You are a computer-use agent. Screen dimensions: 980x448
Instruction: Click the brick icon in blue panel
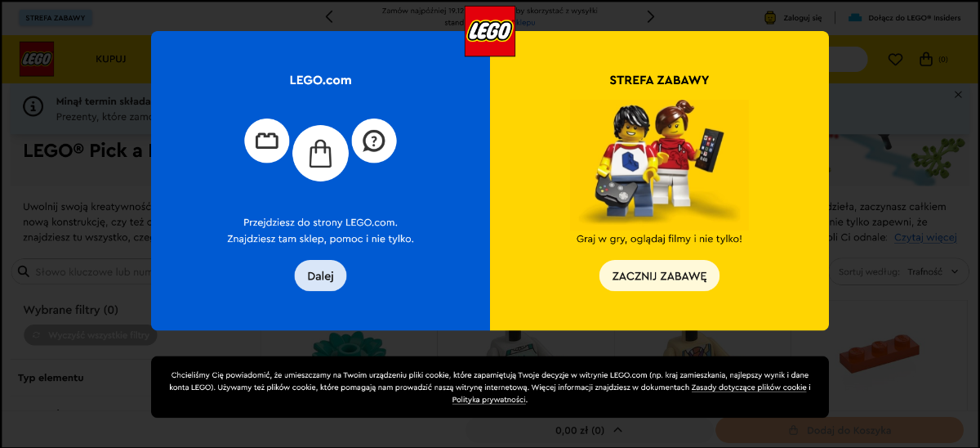point(267,141)
